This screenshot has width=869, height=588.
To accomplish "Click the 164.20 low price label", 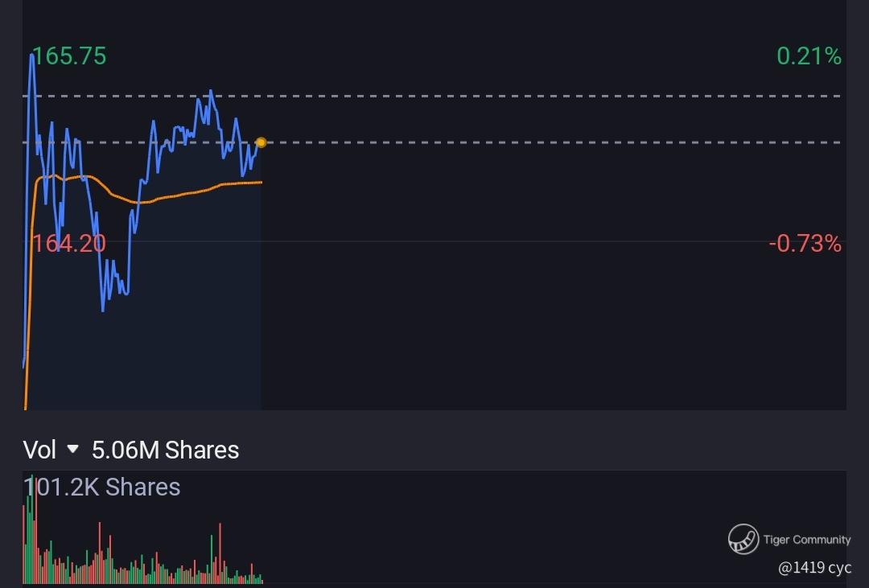I will (x=68, y=243).
